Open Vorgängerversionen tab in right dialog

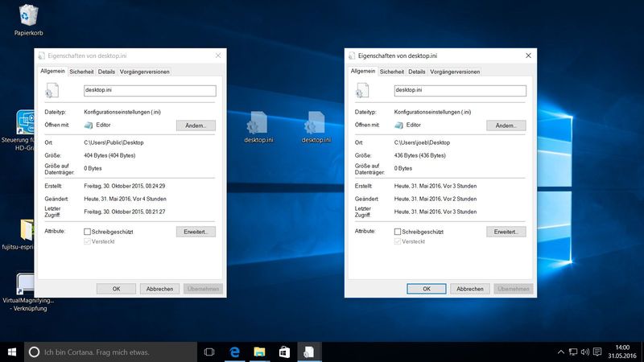pos(455,72)
